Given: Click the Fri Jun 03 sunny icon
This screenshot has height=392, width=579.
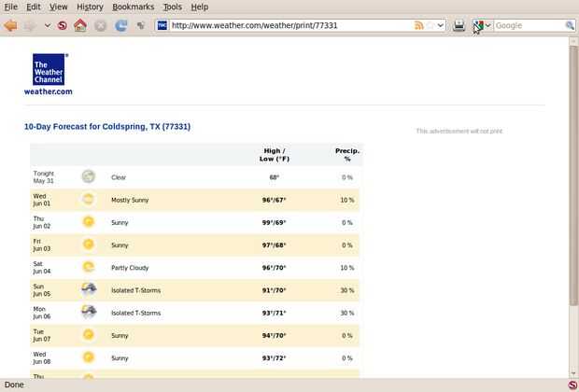Looking at the screenshot, I should coord(89,244).
